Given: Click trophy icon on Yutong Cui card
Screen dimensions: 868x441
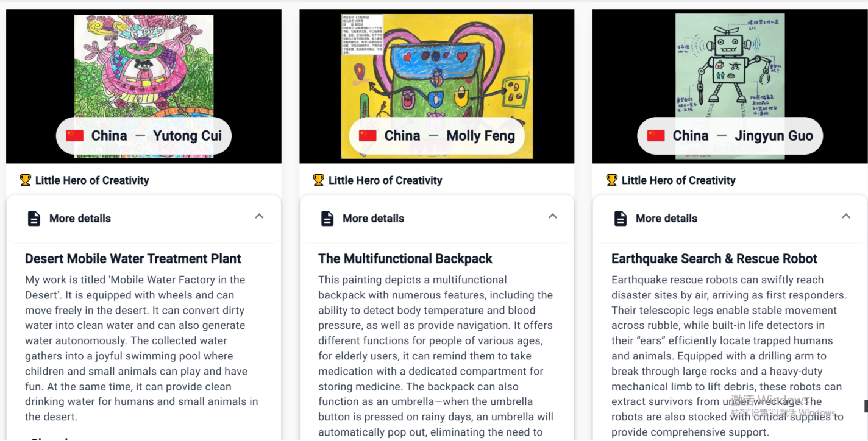Looking at the screenshot, I should (x=25, y=180).
